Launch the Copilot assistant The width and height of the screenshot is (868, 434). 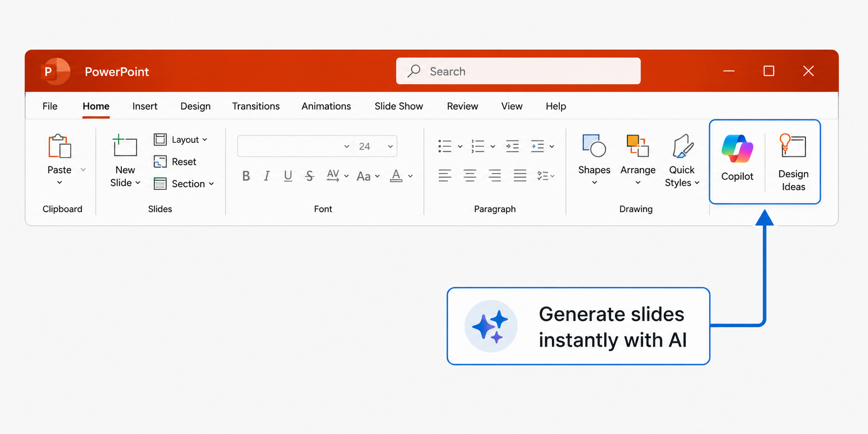(737, 158)
